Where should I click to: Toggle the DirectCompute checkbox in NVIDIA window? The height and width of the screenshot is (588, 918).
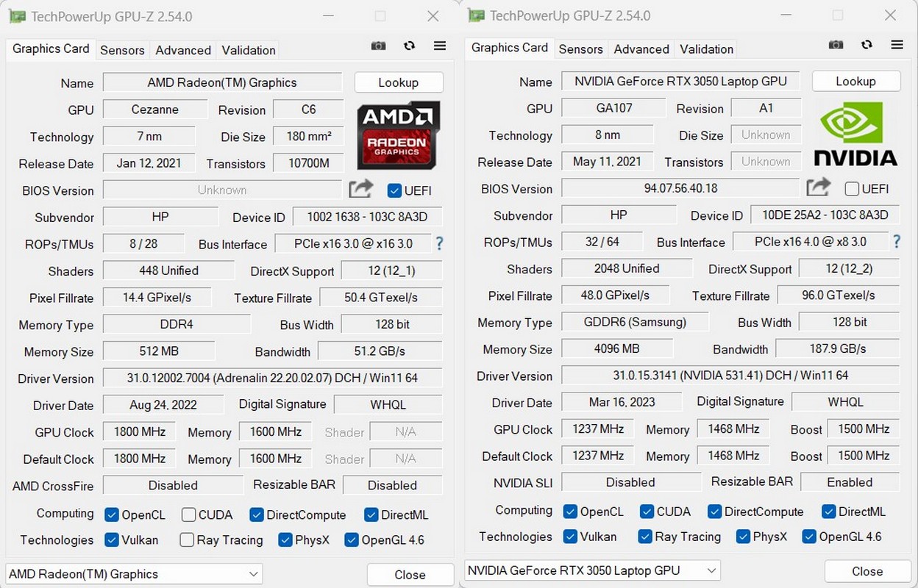tap(714, 512)
